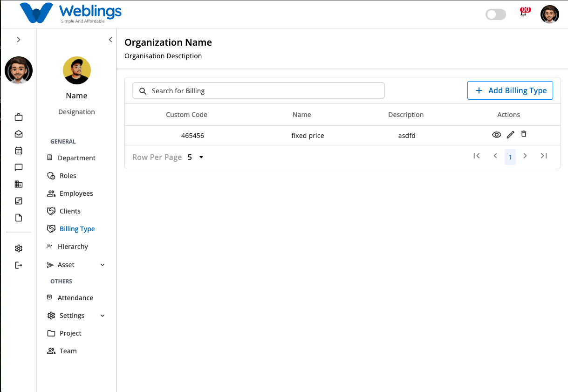Click the search magnifier icon
This screenshot has height=392, width=568.
143,91
